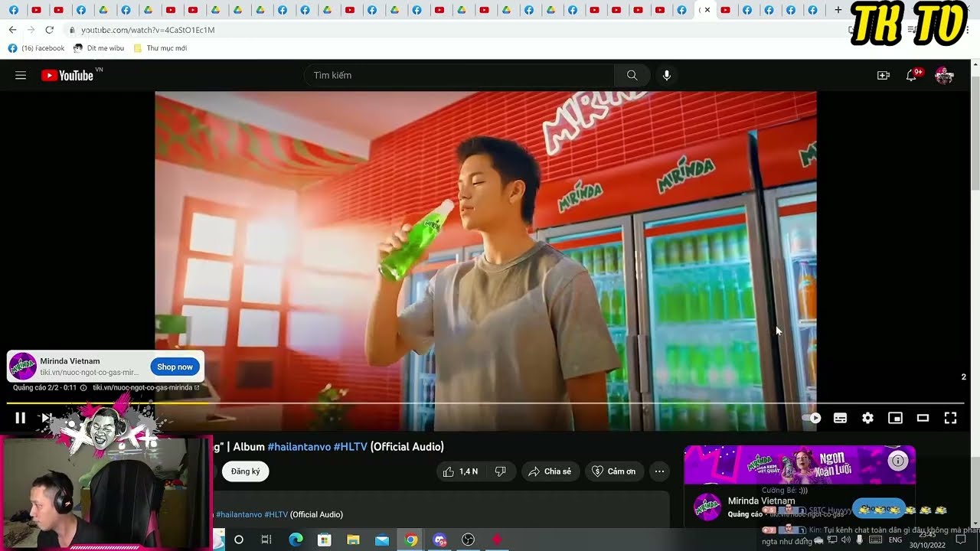Toggle subtitles captions button
The image size is (980, 551).
(x=840, y=418)
